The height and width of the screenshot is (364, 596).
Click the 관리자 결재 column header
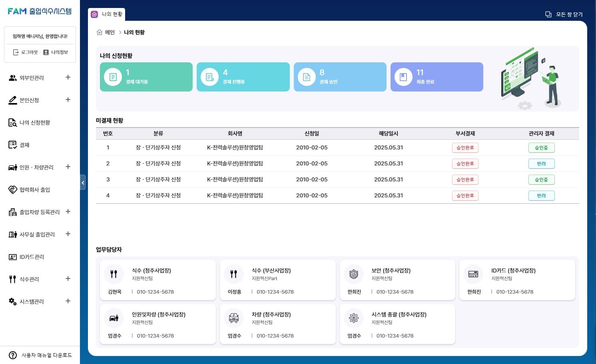click(542, 133)
